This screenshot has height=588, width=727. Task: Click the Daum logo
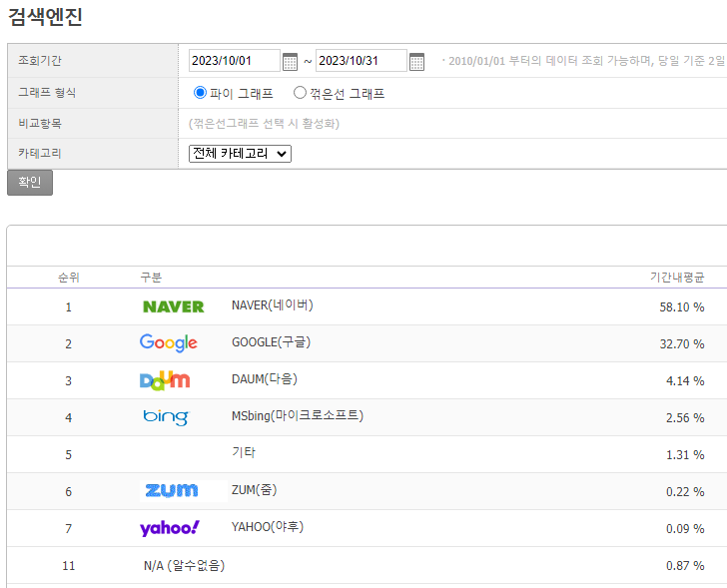(x=165, y=380)
